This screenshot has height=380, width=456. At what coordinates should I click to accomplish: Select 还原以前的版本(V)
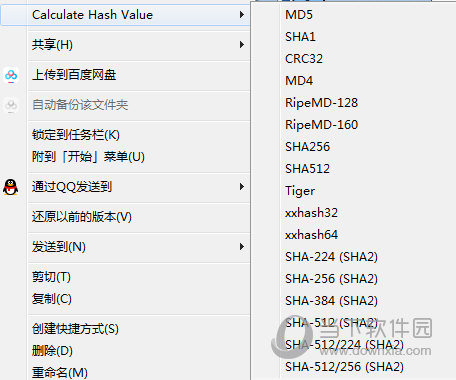[125, 217]
